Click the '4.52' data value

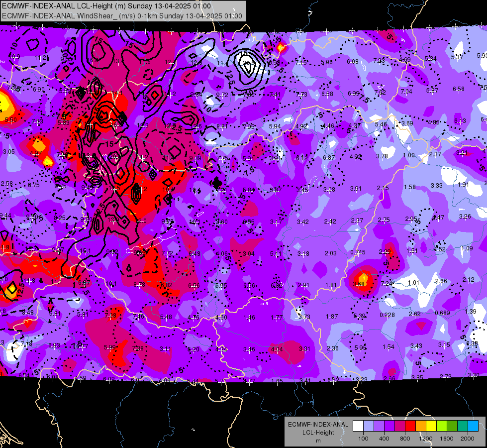pyautogui.click(x=440, y=249)
